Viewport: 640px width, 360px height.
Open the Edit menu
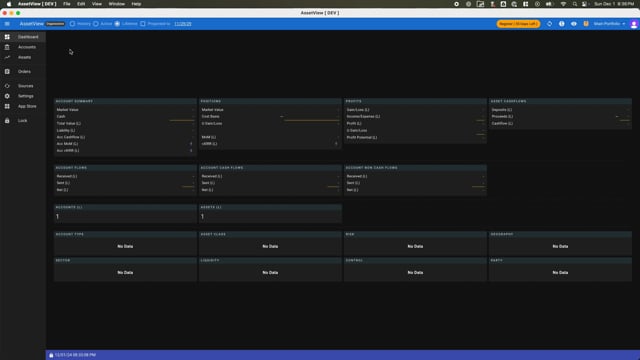coord(81,4)
